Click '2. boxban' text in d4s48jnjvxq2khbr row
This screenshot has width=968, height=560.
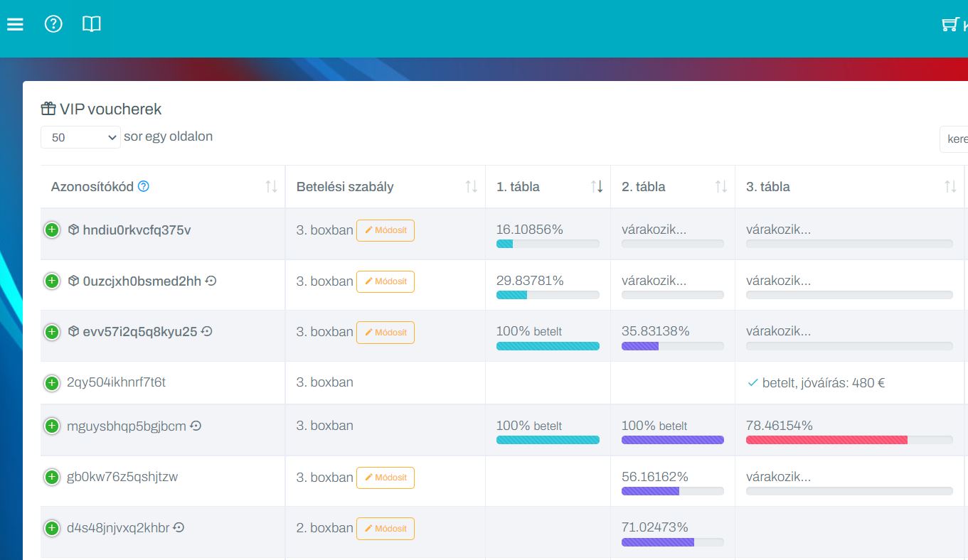(324, 528)
